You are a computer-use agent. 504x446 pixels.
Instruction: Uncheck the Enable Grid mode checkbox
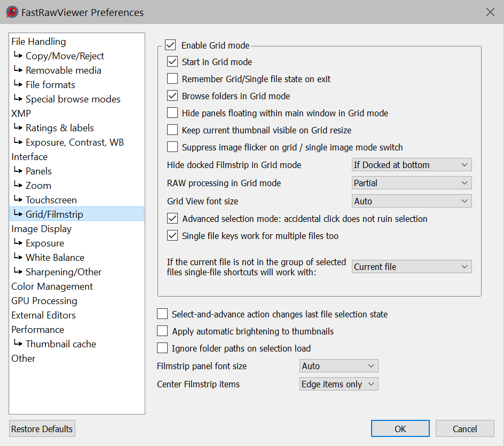170,45
